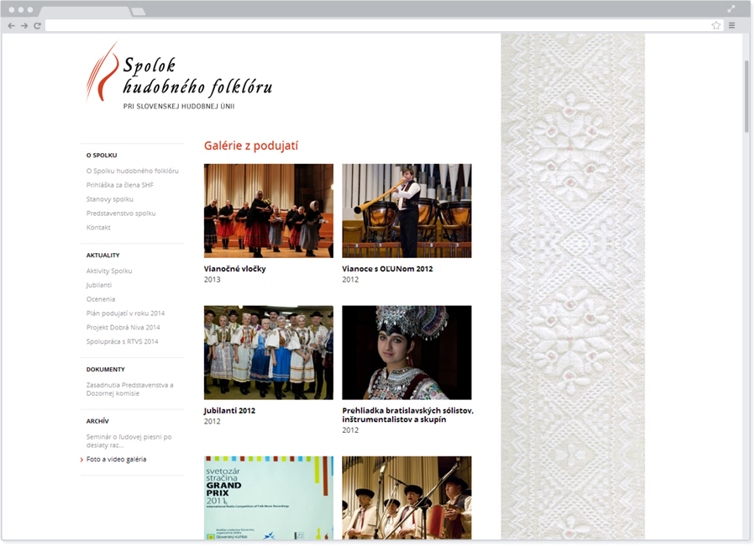Screen dimensions: 756x548
Task: Click the browser back arrow
Action: (11, 26)
